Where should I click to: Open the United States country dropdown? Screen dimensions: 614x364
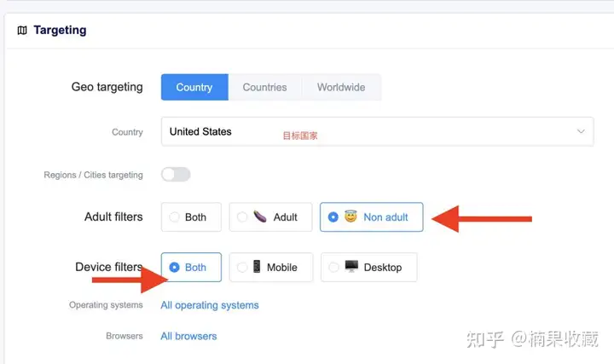click(x=377, y=131)
